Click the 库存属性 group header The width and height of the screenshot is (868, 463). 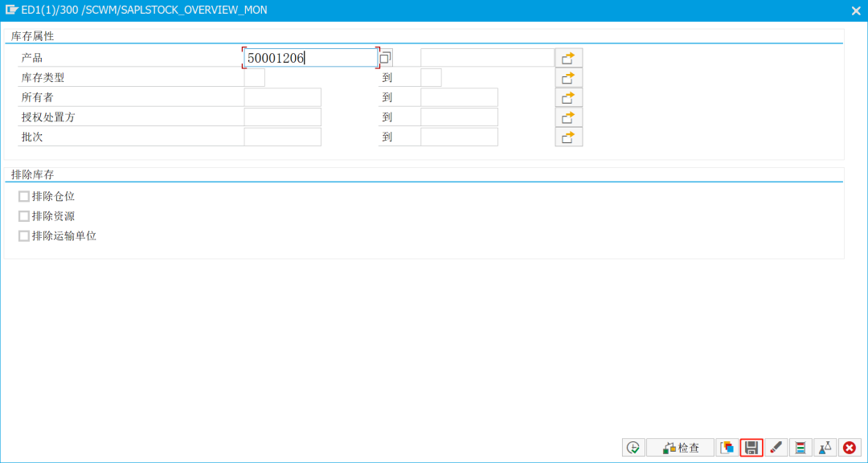(x=33, y=36)
